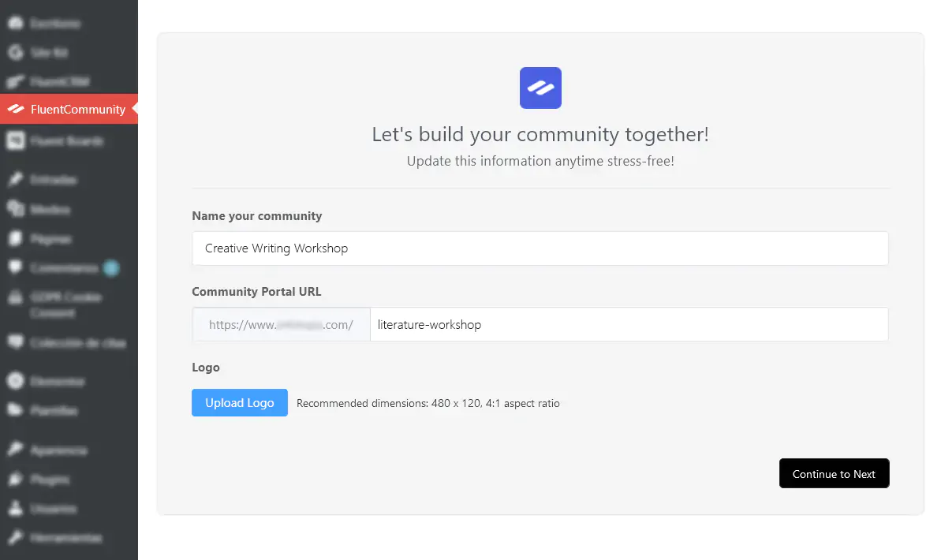The image size is (941, 560).
Task: Select the Elementor icon in the sidebar
Action: point(16,381)
